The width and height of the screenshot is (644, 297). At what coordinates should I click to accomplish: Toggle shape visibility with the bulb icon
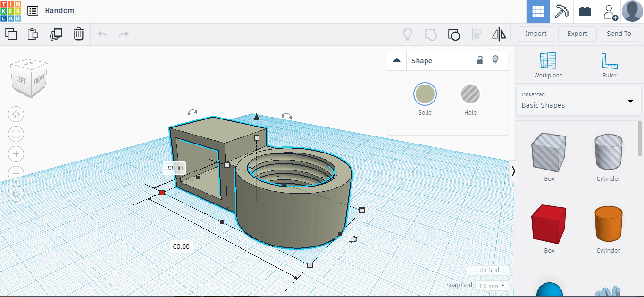point(495,60)
